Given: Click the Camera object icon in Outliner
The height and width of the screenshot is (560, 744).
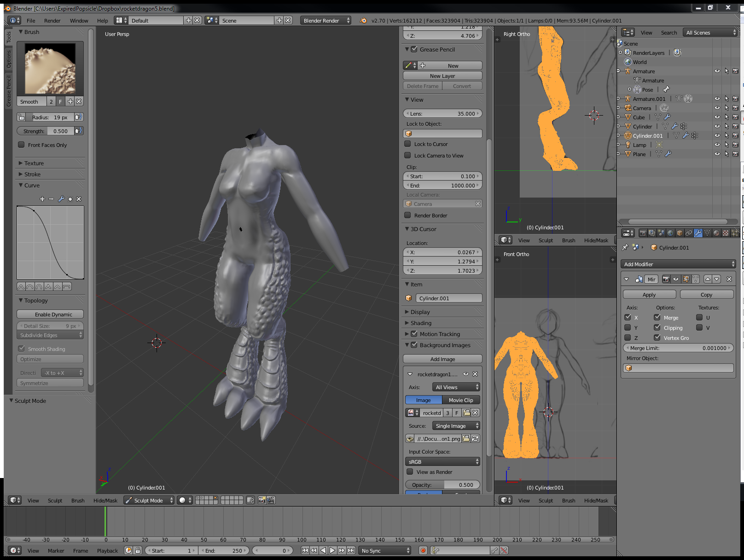Looking at the screenshot, I should click(x=628, y=108).
